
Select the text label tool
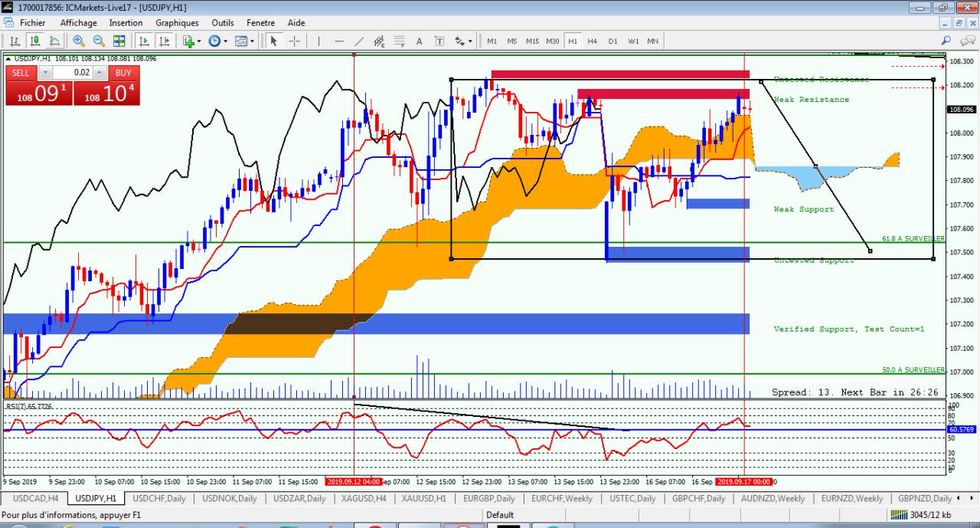(x=439, y=41)
